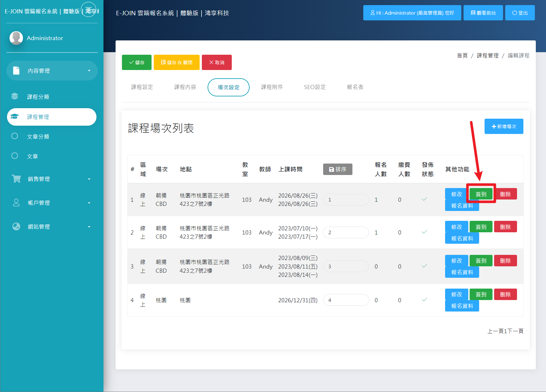Select the article category circle icon
The image size is (546, 392).
(x=15, y=136)
